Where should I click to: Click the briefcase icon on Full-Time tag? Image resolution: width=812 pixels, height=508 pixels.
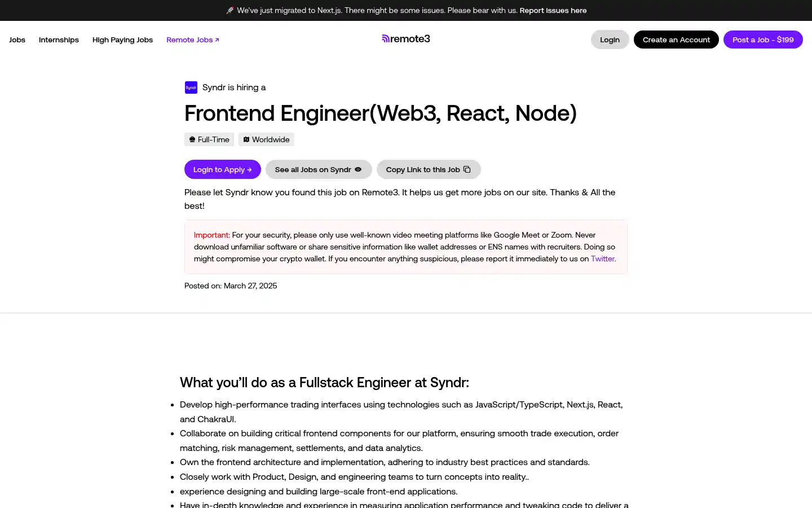pos(192,139)
